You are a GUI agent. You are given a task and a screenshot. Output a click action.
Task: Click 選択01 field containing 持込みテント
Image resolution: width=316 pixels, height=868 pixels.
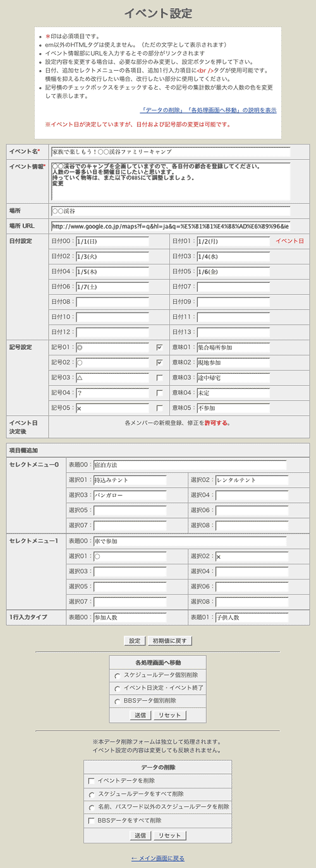pyautogui.click(x=130, y=480)
